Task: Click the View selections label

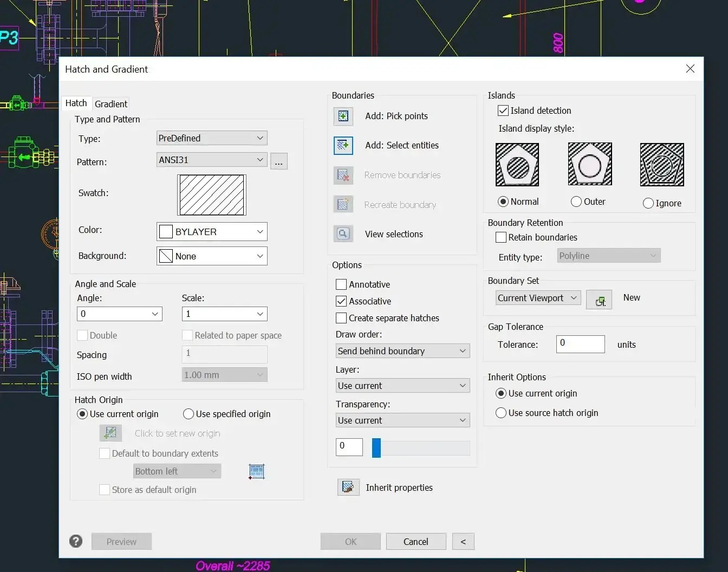Action: 394,234
